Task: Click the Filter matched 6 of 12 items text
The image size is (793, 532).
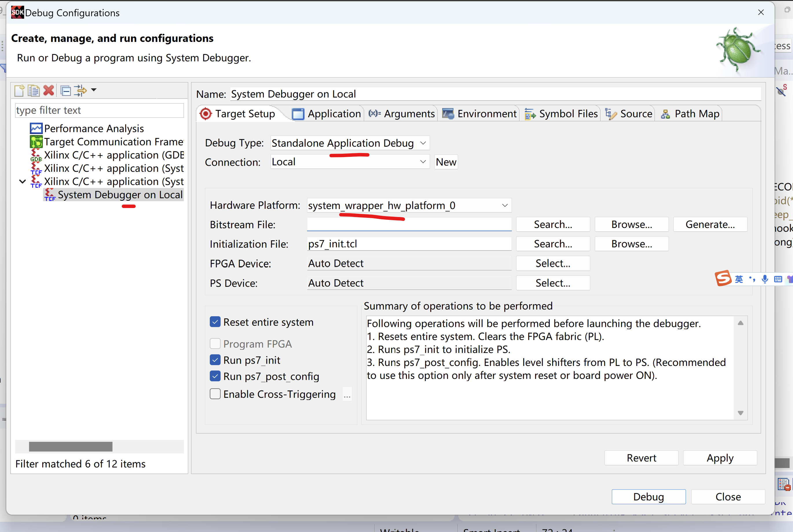Action: pos(80,464)
